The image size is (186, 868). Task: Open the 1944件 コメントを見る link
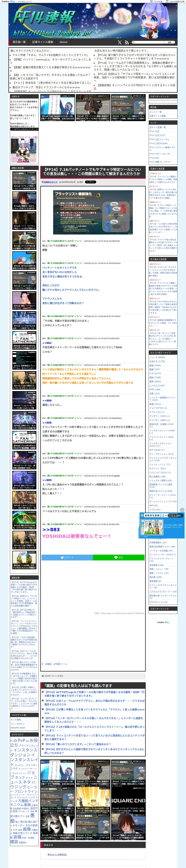(x=54, y=676)
